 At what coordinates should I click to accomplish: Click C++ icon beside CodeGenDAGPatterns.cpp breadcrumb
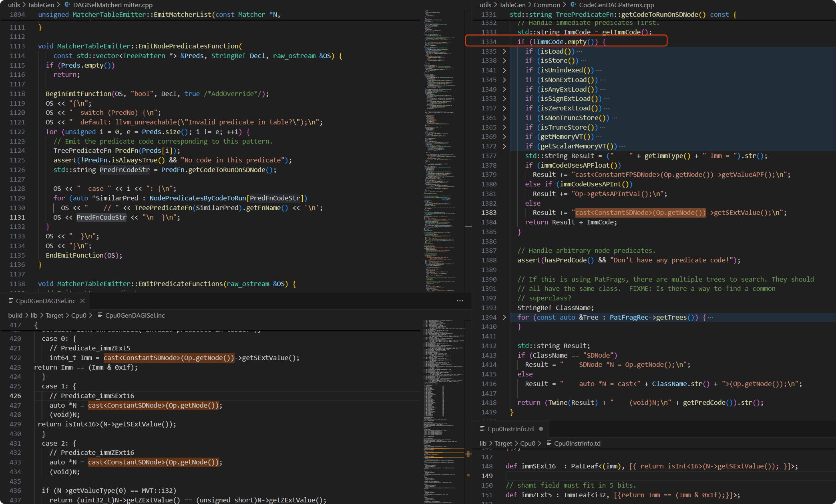[573, 5]
